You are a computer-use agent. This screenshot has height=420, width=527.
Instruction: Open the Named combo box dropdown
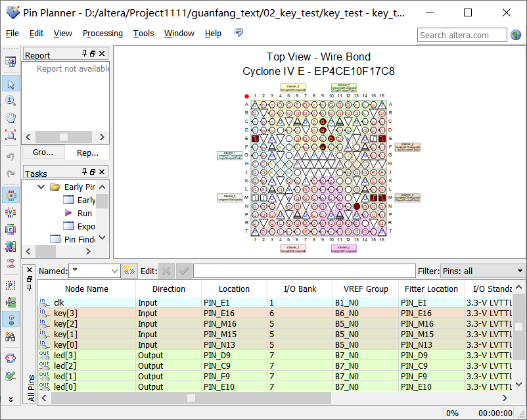click(114, 271)
